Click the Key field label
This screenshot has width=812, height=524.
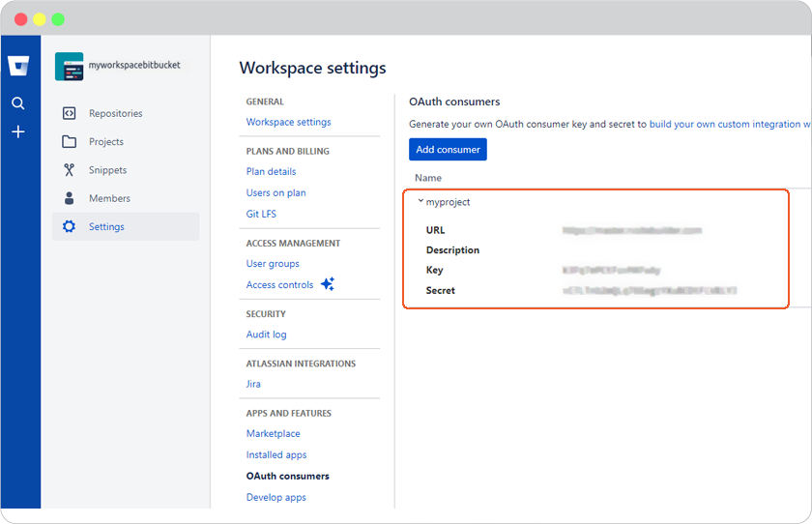click(x=434, y=271)
